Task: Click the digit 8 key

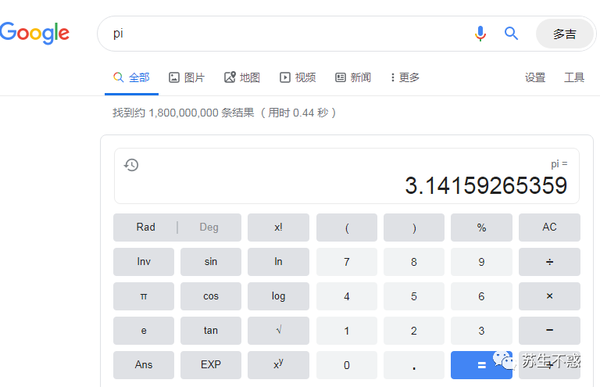Action: (414, 262)
